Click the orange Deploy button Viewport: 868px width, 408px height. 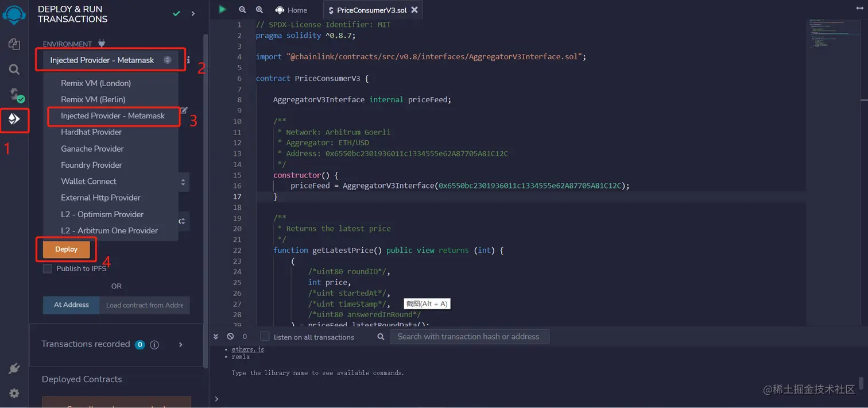pyautogui.click(x=67, y=249)
